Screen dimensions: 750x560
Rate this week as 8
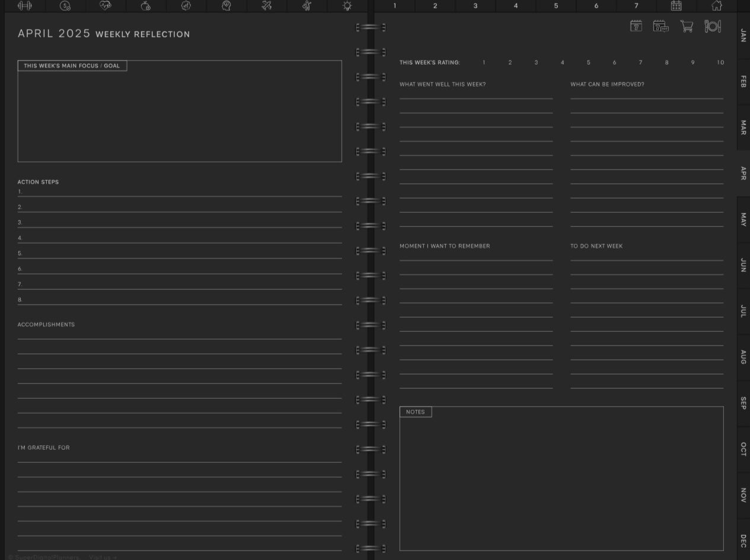[666, 62]
